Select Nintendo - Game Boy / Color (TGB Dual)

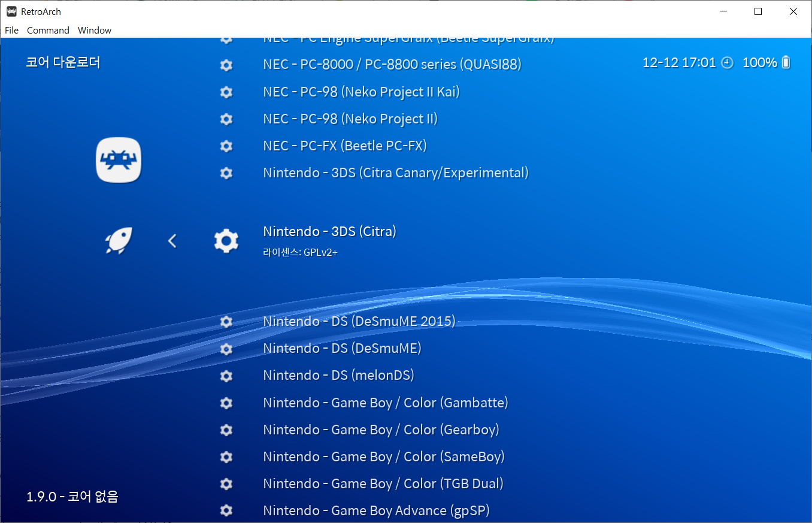383,483
